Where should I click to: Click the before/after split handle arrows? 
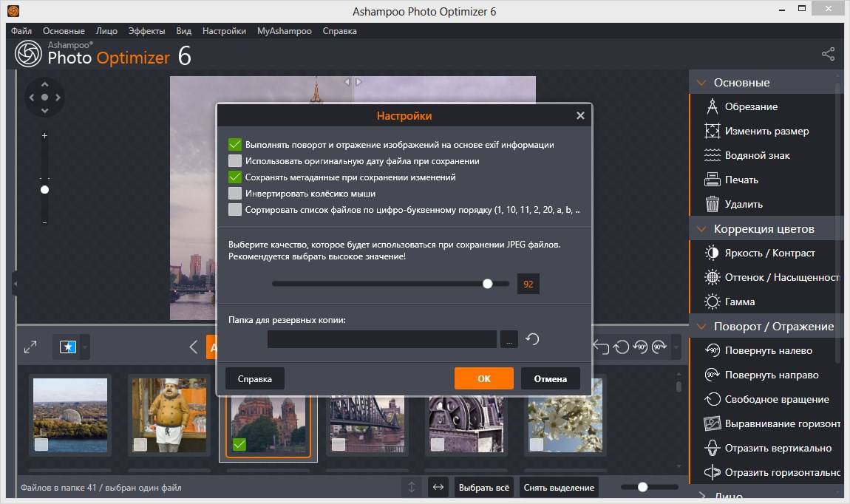click(x=353, y=82)
